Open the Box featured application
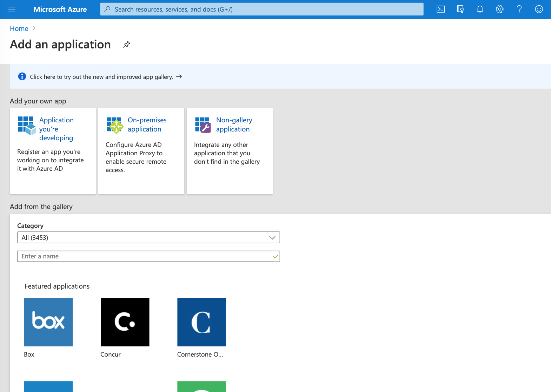Viewport: 551px width, 392px height. click(x=48, y=322)
